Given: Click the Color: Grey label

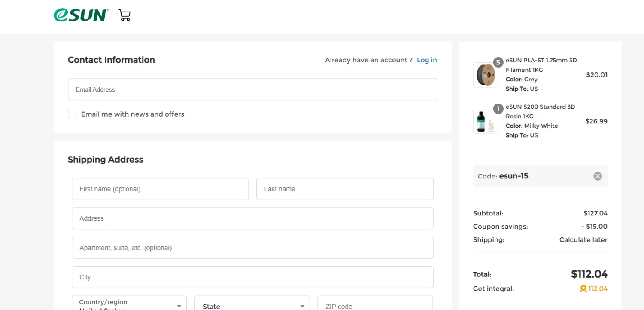Looking at the screenshot, I should 522,80.
